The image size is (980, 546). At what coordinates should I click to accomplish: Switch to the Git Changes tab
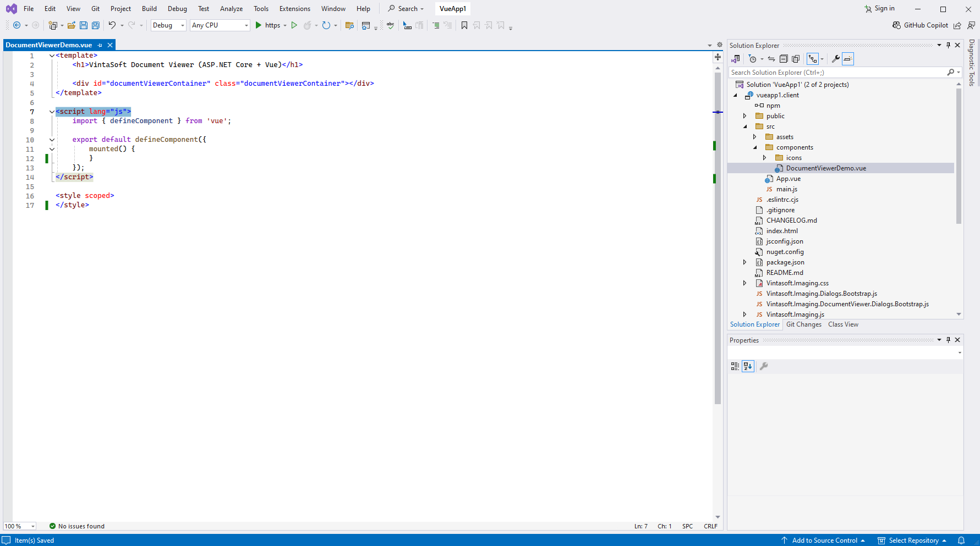click(804, 324)
